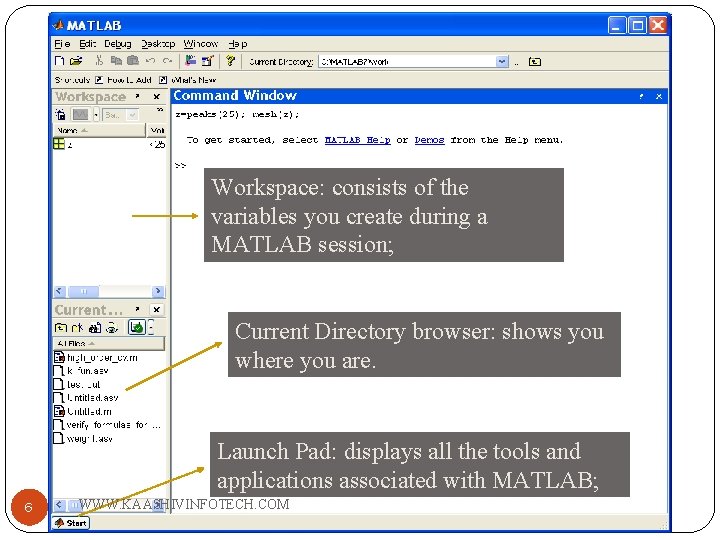Sort Workspace by Name column header

tap(99, 130)
